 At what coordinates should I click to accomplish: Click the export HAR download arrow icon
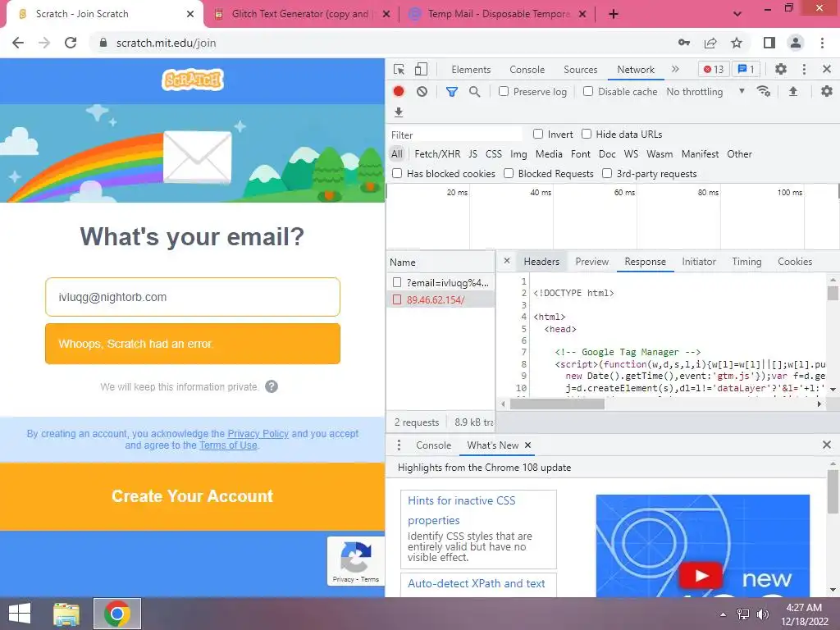[399, 112]
